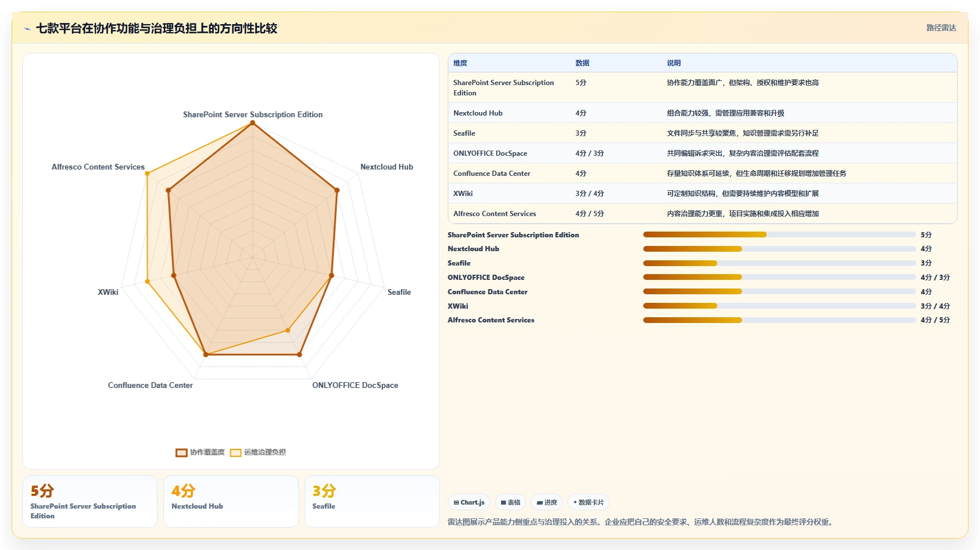Click the Confluence Data Center radar point

(x=206, y=355)
